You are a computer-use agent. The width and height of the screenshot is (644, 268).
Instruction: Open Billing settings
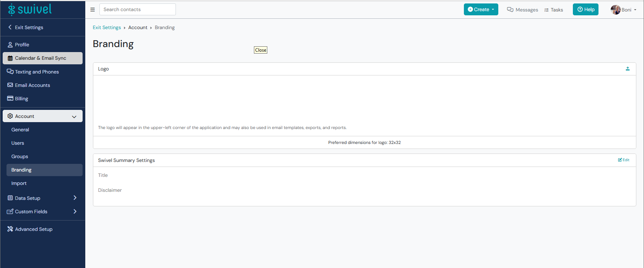42,98
